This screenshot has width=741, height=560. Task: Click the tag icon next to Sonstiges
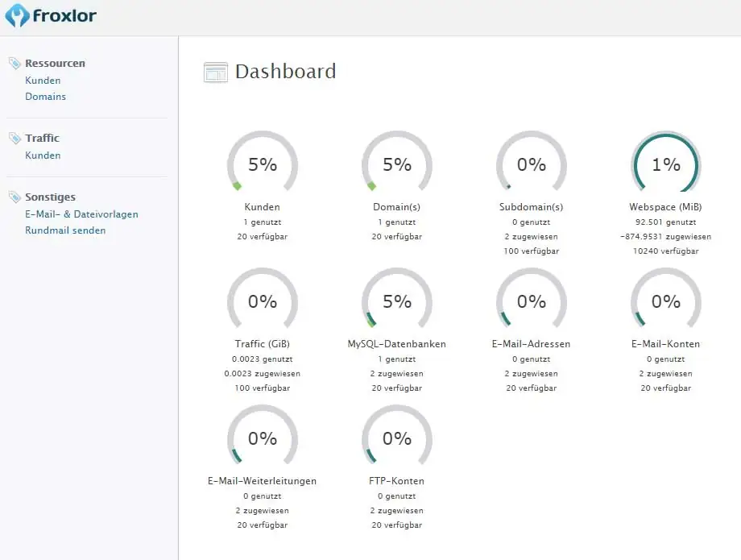click(12, 196)
